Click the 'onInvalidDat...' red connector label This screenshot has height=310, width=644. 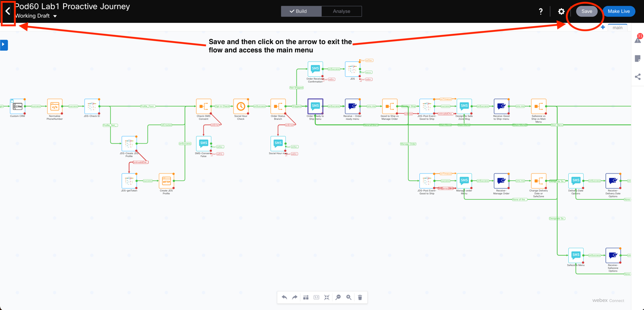tap(141, 162)
